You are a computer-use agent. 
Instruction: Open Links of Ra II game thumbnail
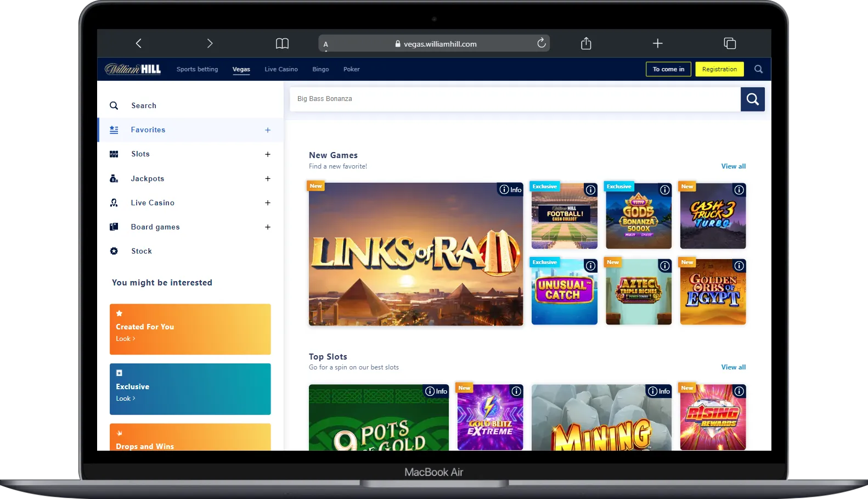coord(416,254)
